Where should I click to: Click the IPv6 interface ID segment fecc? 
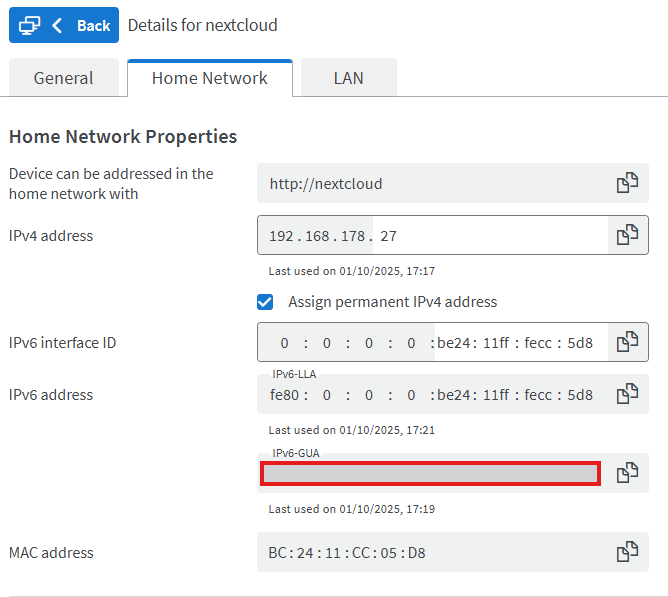[540, 343]
